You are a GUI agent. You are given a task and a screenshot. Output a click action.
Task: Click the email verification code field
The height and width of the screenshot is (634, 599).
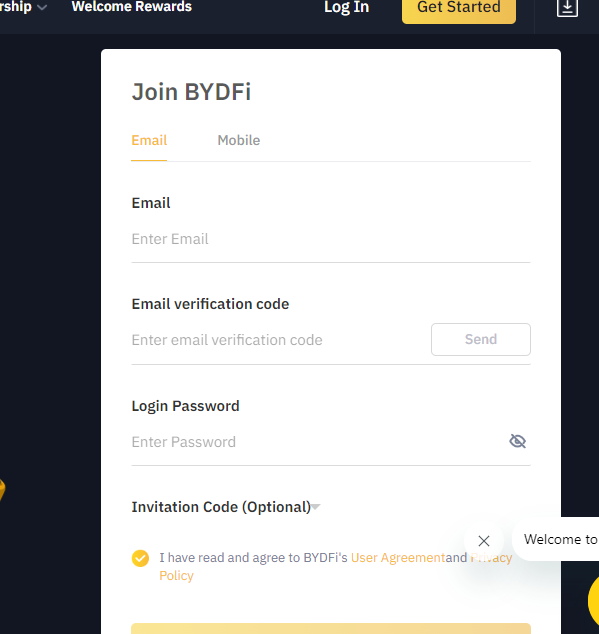278,340
